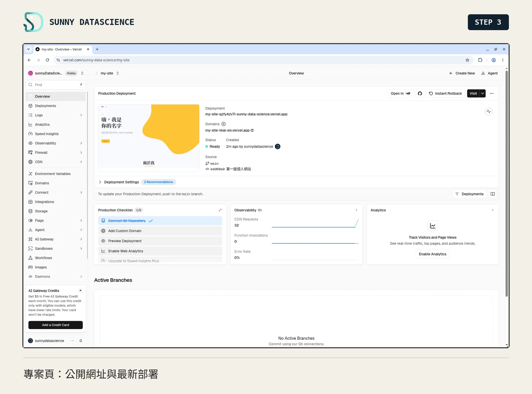Open GitHub repository icon button
Screen dimensions: 532x394
click(420, 93)
